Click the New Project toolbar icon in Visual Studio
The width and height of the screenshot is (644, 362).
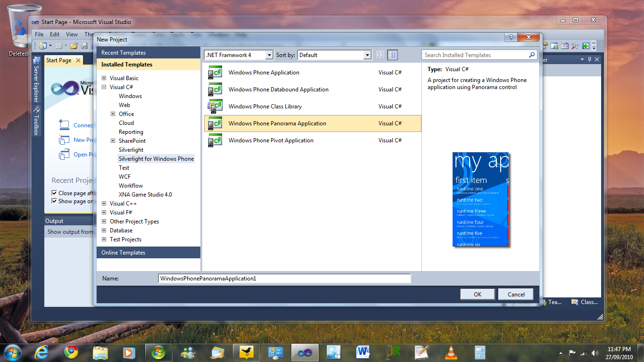click(43, 46)
